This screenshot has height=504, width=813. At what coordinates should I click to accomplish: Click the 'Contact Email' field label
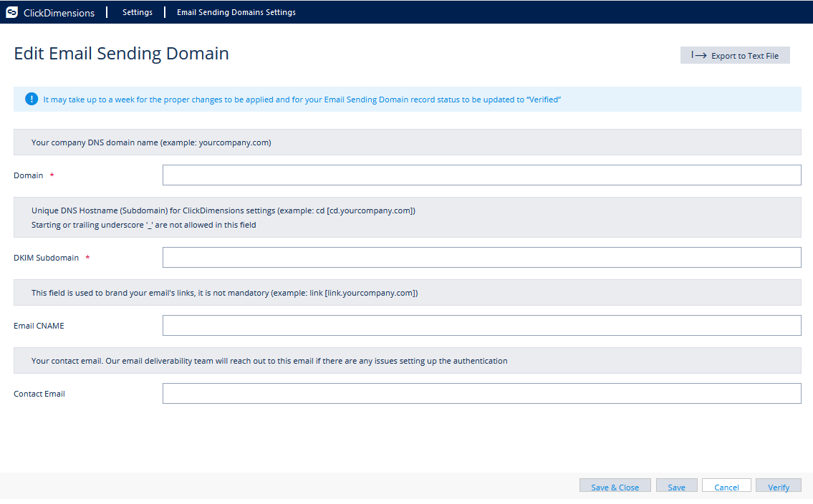click(39, 394)
